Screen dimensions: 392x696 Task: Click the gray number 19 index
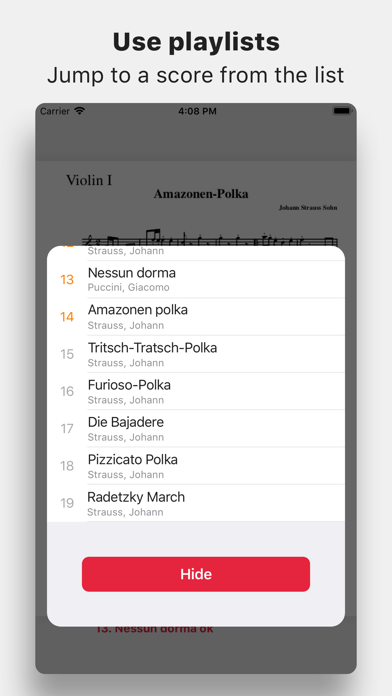(67, 503)
